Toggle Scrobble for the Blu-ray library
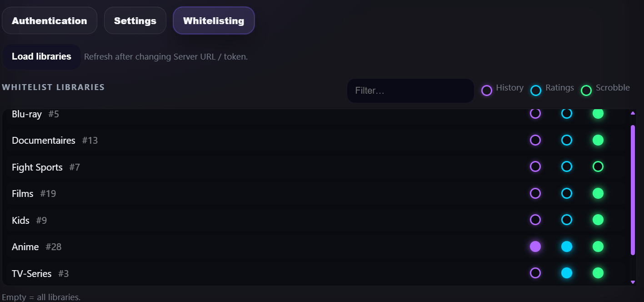The image size is (644, 302). 598,114
